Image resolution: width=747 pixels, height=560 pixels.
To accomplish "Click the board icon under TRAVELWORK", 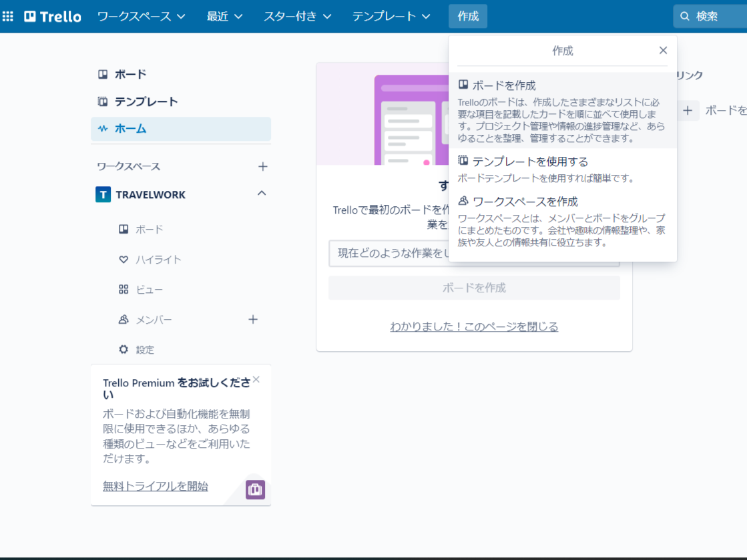I will click(x=123, y=230).
